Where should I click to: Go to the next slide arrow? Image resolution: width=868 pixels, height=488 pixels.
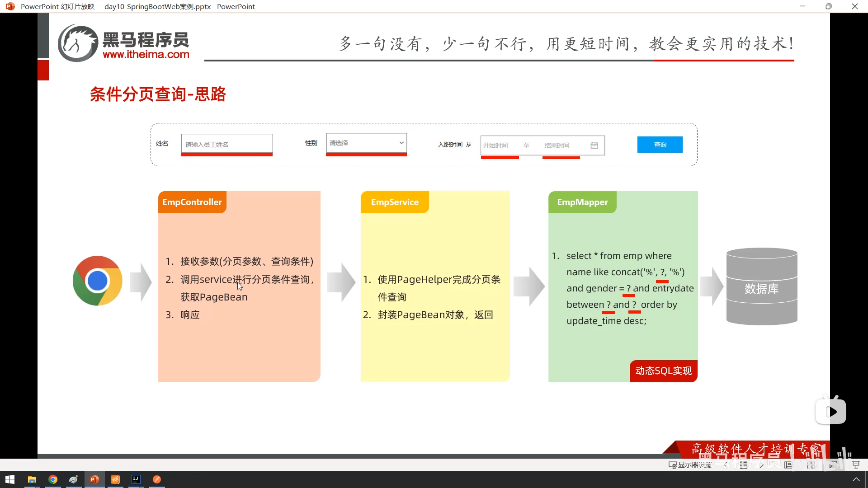[x=762, y=465]
